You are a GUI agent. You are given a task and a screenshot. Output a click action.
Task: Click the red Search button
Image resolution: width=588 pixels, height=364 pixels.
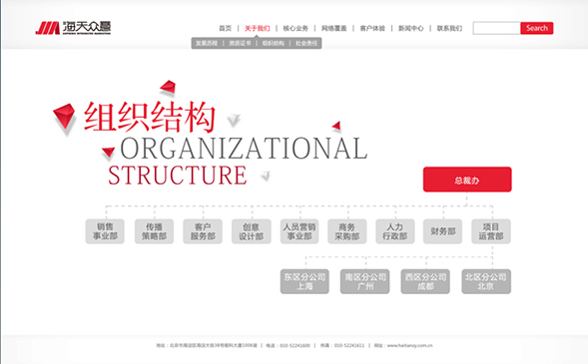(x=537, y=28)
